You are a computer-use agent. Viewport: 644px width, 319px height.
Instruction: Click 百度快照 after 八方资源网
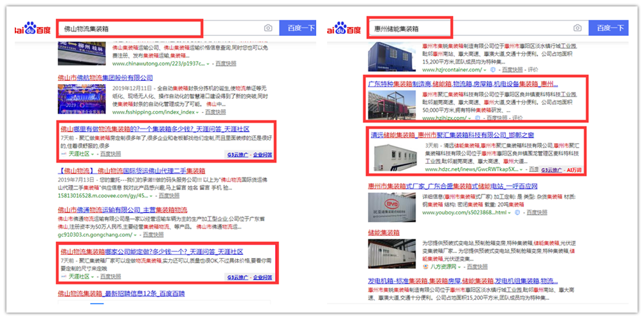pyautogui.click(x=478, y=266)
